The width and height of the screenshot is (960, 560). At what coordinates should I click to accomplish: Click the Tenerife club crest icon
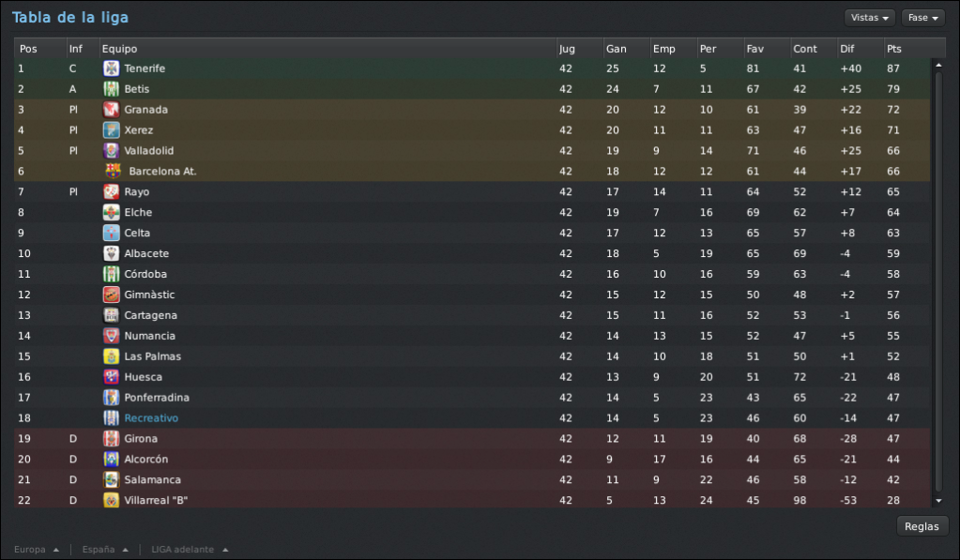pos(111,68)
